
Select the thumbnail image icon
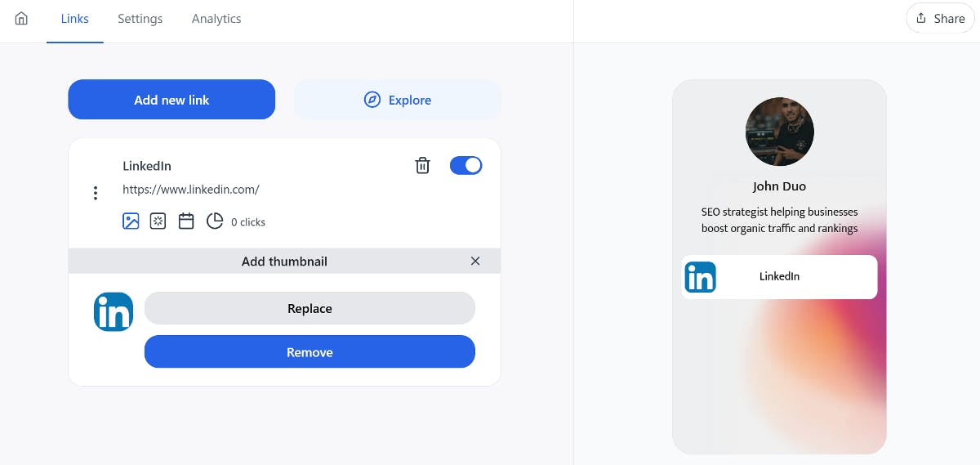(131, 221)
